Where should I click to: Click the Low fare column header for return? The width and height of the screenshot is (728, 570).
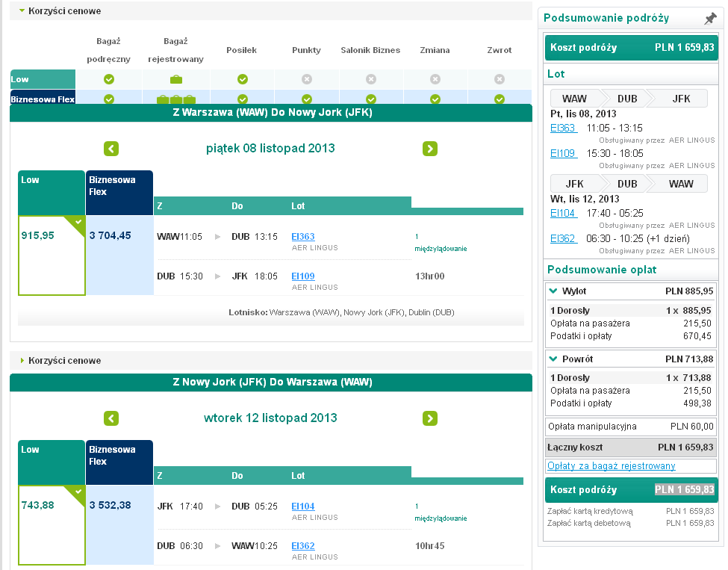[x=52, y=462]
